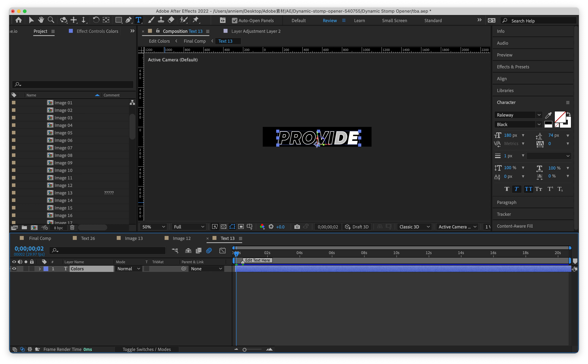Switch to the Final Comp timeline tab

coord(40,238)
